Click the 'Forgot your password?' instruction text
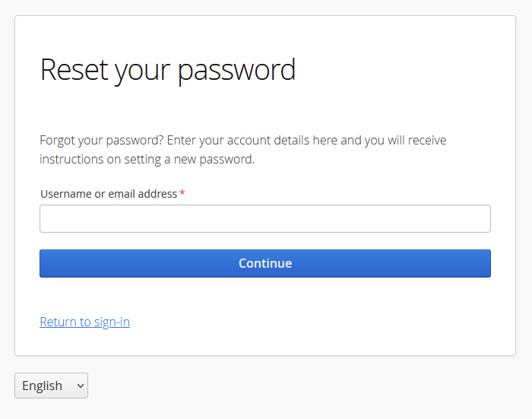 pyautogui.click(x=102, y=140)
